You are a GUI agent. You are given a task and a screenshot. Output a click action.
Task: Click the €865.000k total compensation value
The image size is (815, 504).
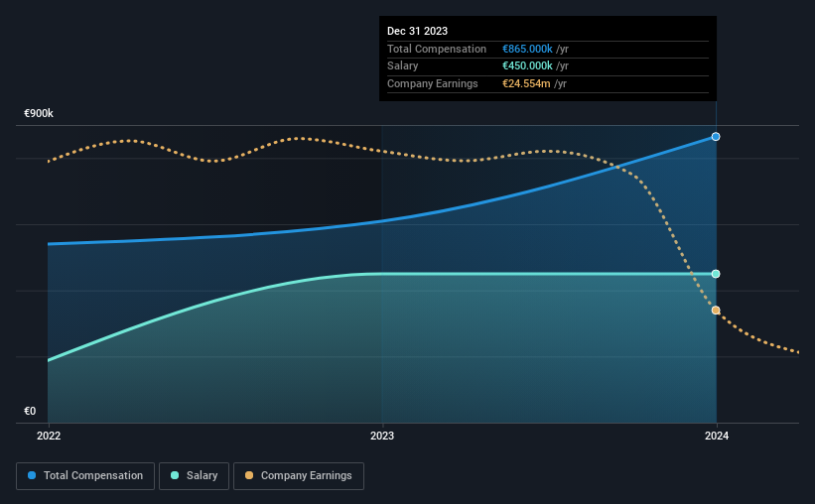coord(527,49)
